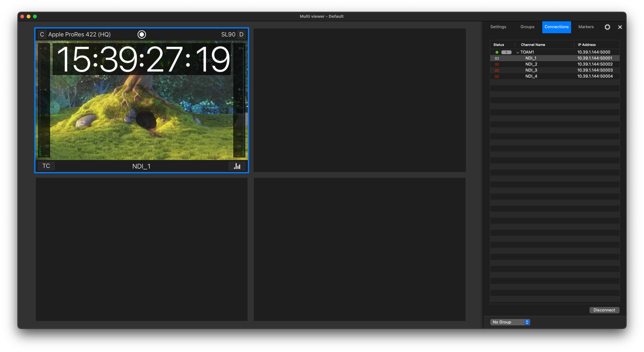Select the Connections tab

[557, 27]
